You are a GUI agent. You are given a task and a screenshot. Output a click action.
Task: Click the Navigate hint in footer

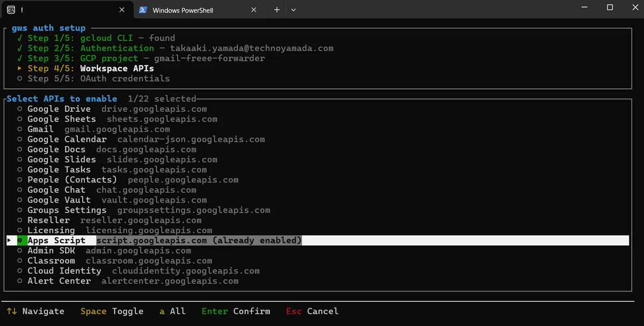coord(35,311)
